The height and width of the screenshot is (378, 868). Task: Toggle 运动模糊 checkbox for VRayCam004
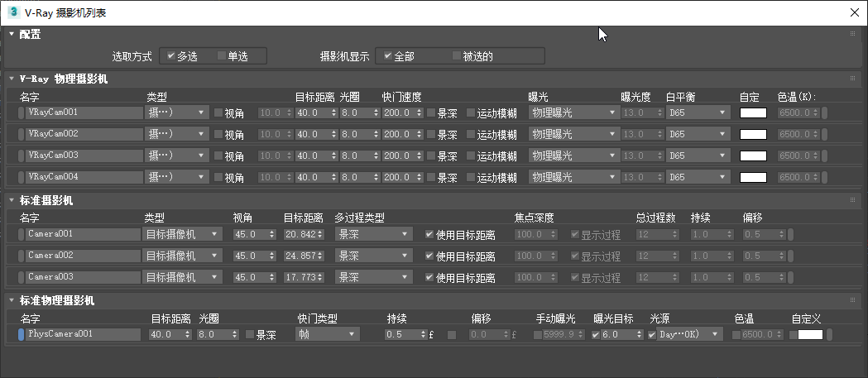[x=471, y=178]
